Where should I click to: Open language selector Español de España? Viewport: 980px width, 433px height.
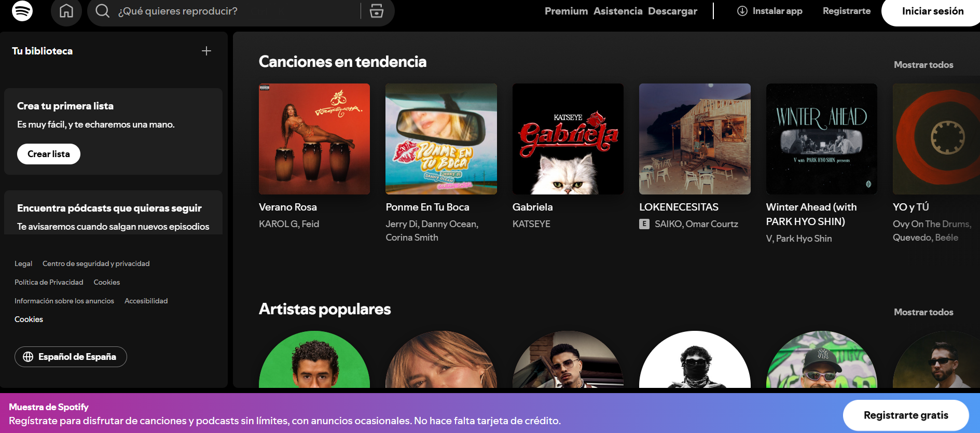pyautogui.click(x=71, y=357)
